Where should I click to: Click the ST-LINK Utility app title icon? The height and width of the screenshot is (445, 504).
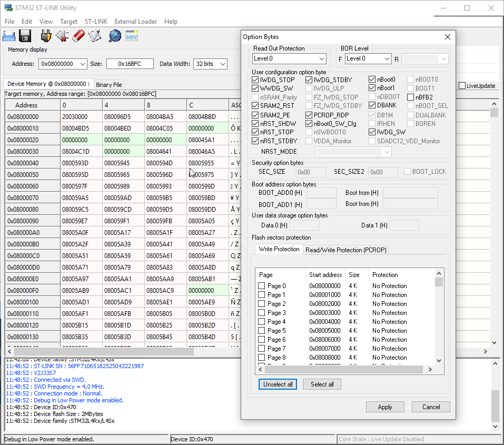point(8,7)
